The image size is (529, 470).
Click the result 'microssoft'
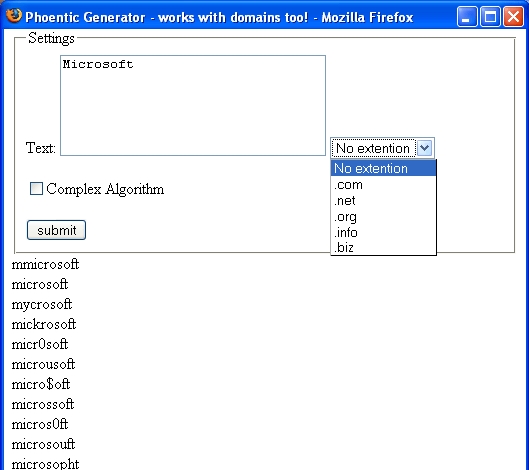pos(43,404)
